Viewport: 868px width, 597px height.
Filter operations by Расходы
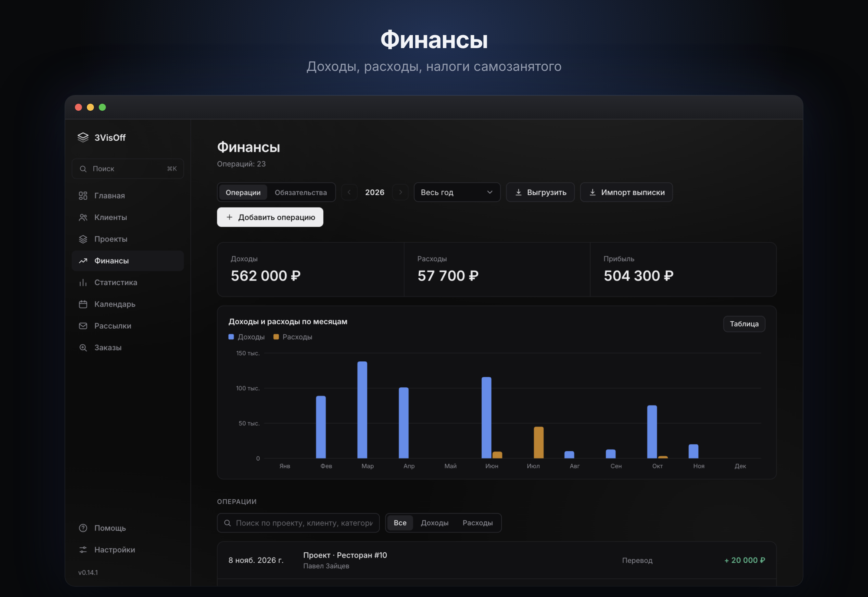point(477,523)
